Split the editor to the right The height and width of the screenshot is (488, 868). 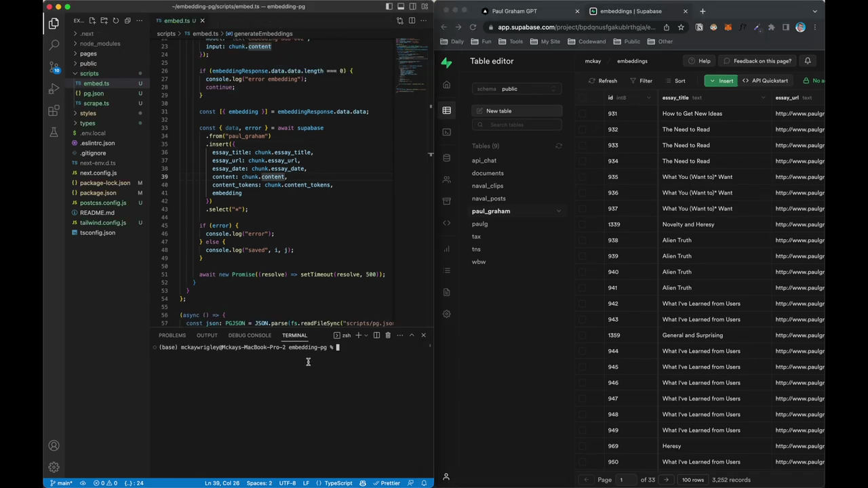pyautogui.click(x=412, y=20)
